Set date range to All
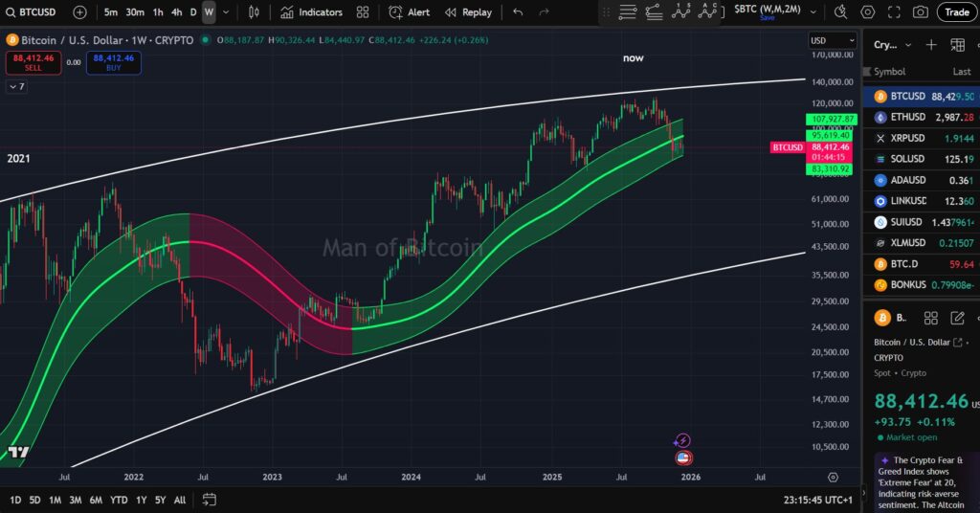 click(x=179, y=500)
